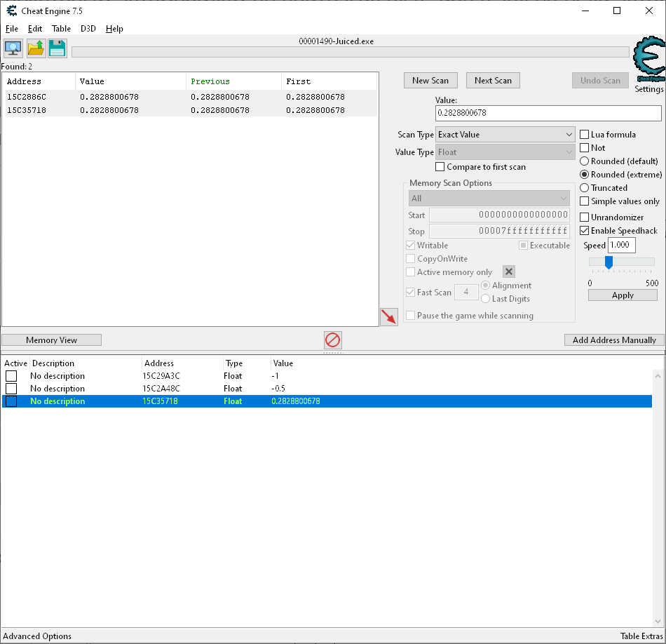Tick Active box for address 15C35718
Viewport: 666px width, 644px height.
click(11, 401)
